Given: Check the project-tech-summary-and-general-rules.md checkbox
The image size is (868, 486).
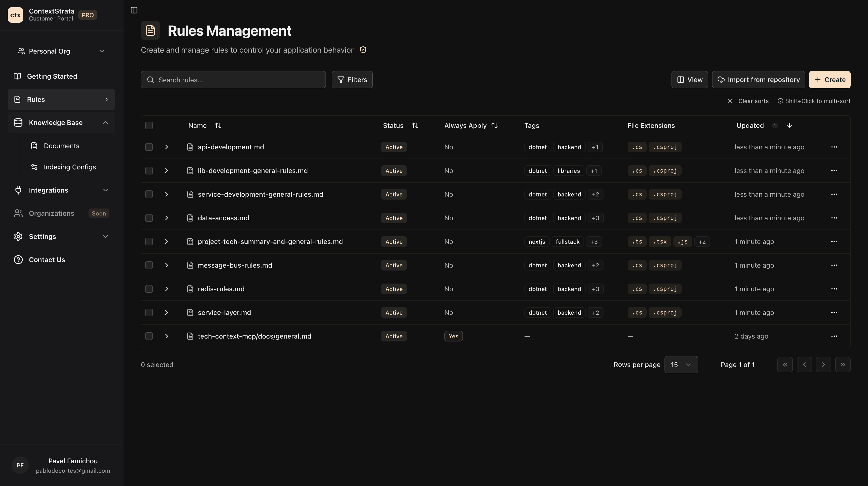Looking at the screenshot, I should pyautogui.click(x=149, y=242).
